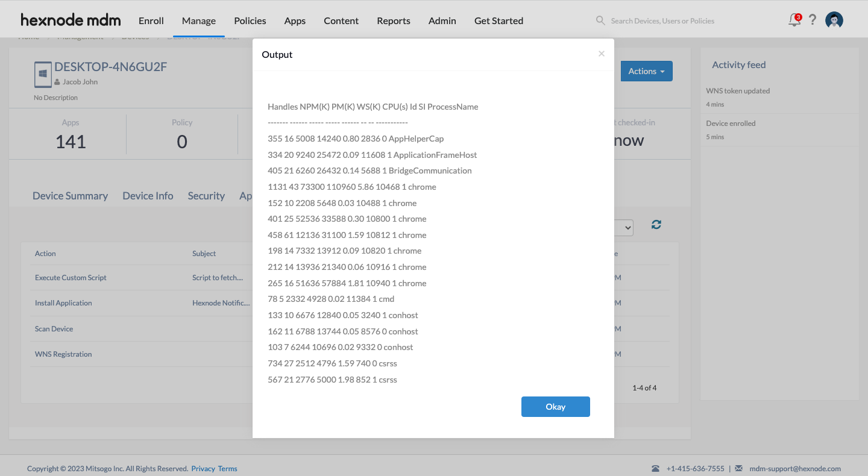Click the phone icon in the footer
The image size is (868, 476).
[x=655, y=468]
